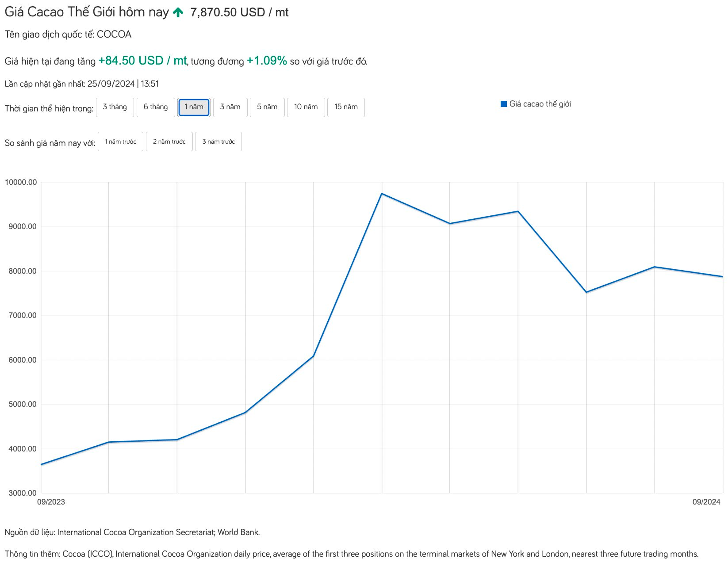Click the chart's final data point at 09/2024
The height and width of the screenshot is (566, 728).
[x=722, y=277]
